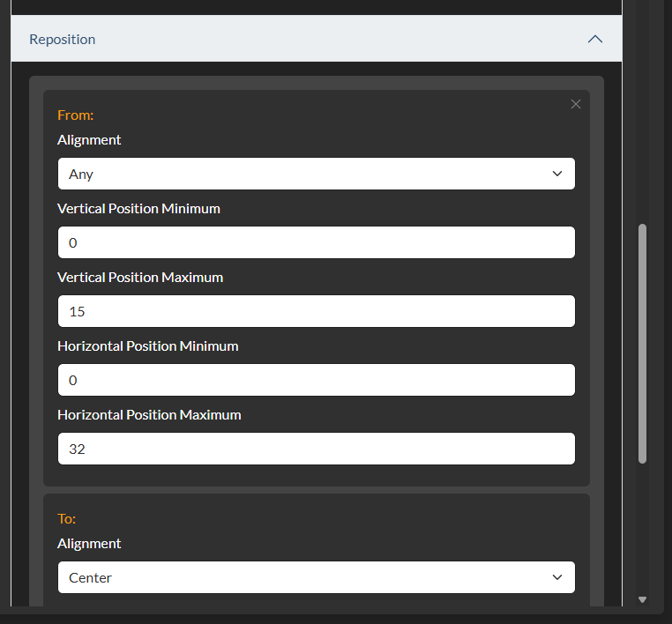672x624 pixels.
Task: Focus the Vertical Position Minimum field
Action: click(316, 242)
